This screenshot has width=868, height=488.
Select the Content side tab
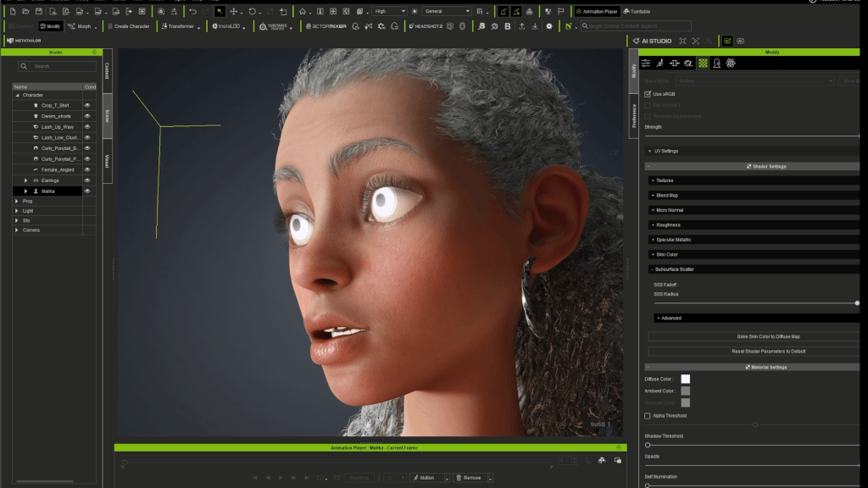pos(107,71)
